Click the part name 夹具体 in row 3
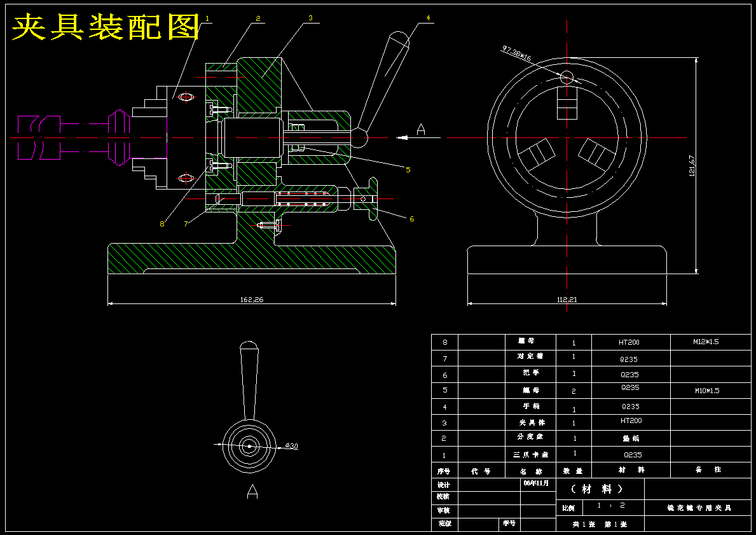Viewport: 756px width, 535px height. pos(532,422)
